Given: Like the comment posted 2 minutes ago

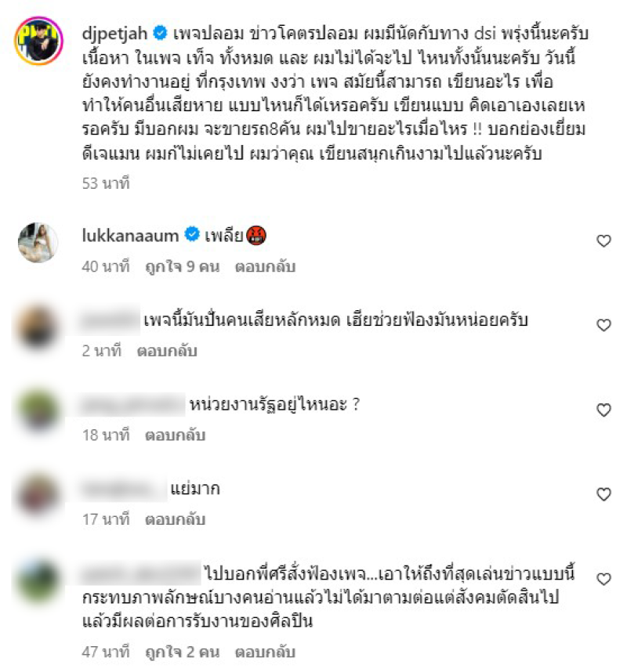Looking at the screenshot, I should click(x=603, y=325).
